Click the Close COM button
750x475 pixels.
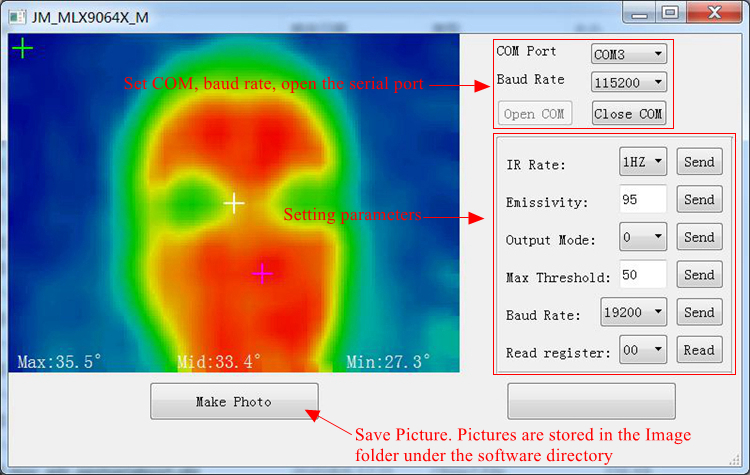coord(629,114)
